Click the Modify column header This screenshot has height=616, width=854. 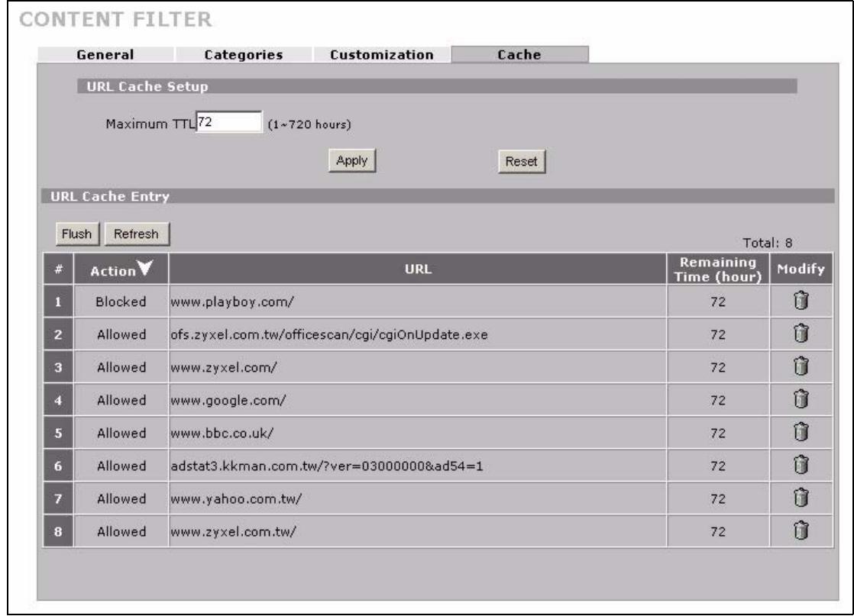click(801, 269)
